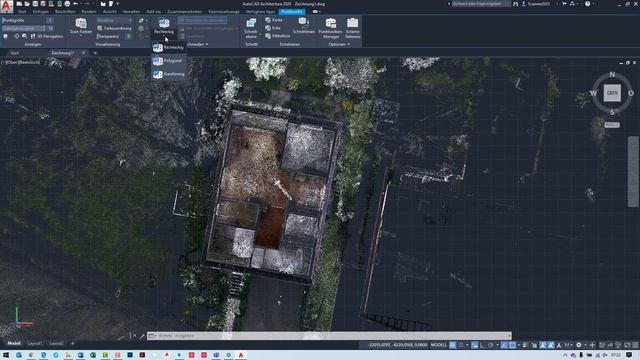Select Rechteckig from the crop dropdown list
640x360 pixels.
(169, 48)
